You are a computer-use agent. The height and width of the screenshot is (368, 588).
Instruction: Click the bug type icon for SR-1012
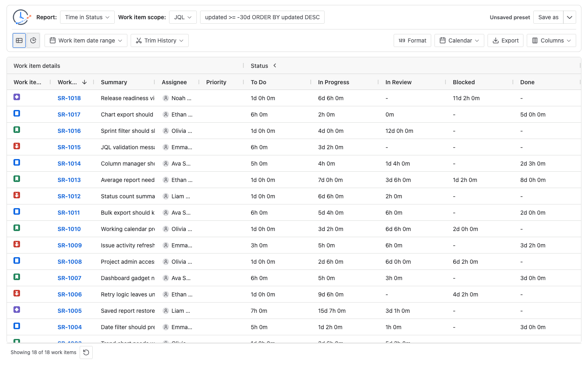click(17, 195)
